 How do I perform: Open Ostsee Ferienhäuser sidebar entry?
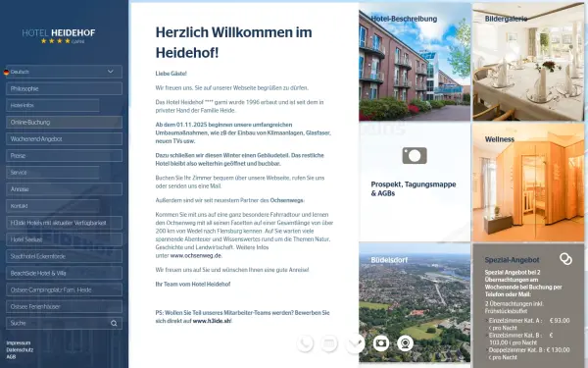tap(64, 306)
